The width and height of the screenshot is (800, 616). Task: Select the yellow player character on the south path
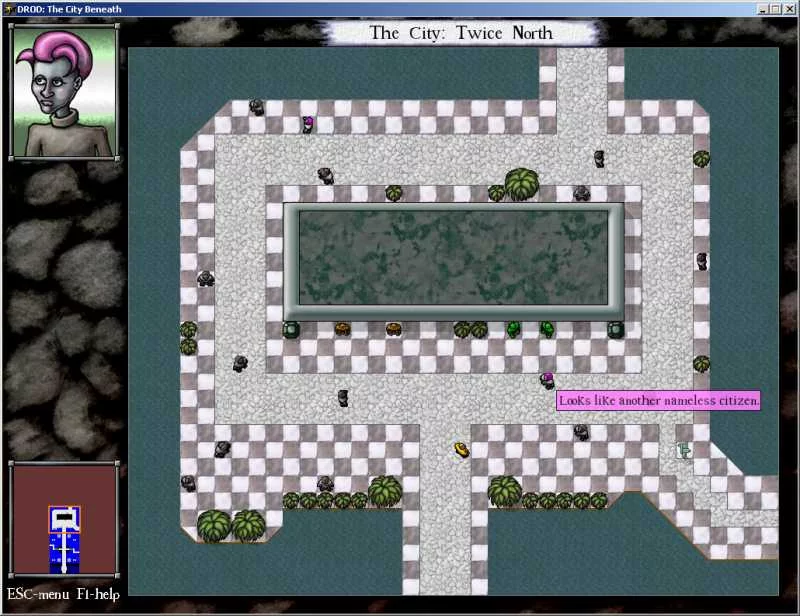coord(462,450)
